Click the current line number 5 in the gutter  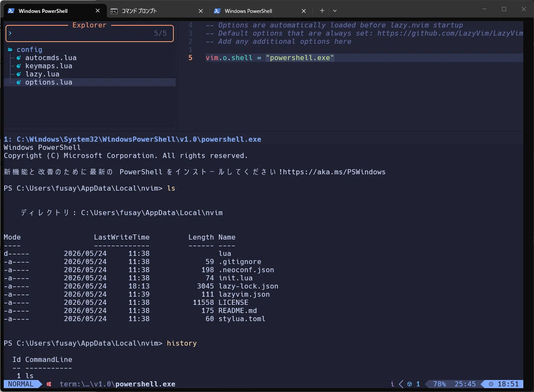(190, 58)
